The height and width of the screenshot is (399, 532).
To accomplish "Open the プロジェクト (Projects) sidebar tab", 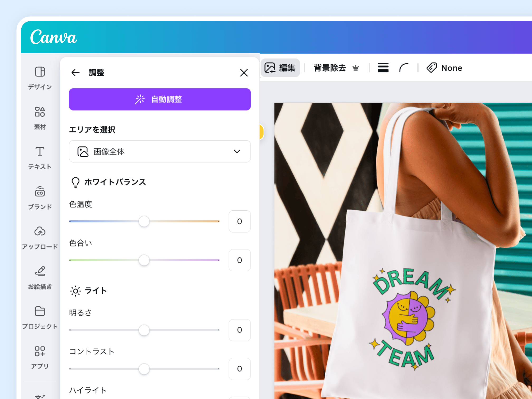I will [x=40, y=317].
